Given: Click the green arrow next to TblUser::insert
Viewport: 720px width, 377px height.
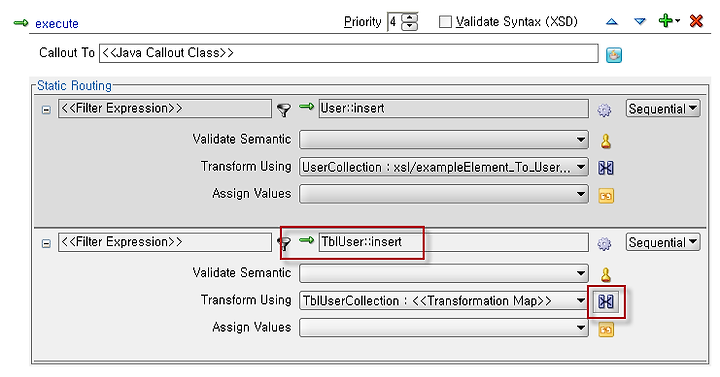Looking at the screenshot, I should click(306, 240).
